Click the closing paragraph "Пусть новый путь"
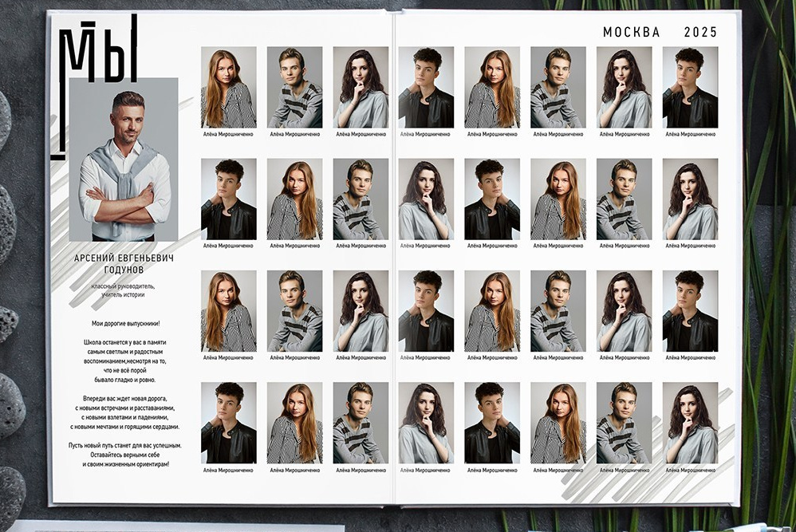Image resolution: width=796 pixels, height=532 pixels. [124, 455]
